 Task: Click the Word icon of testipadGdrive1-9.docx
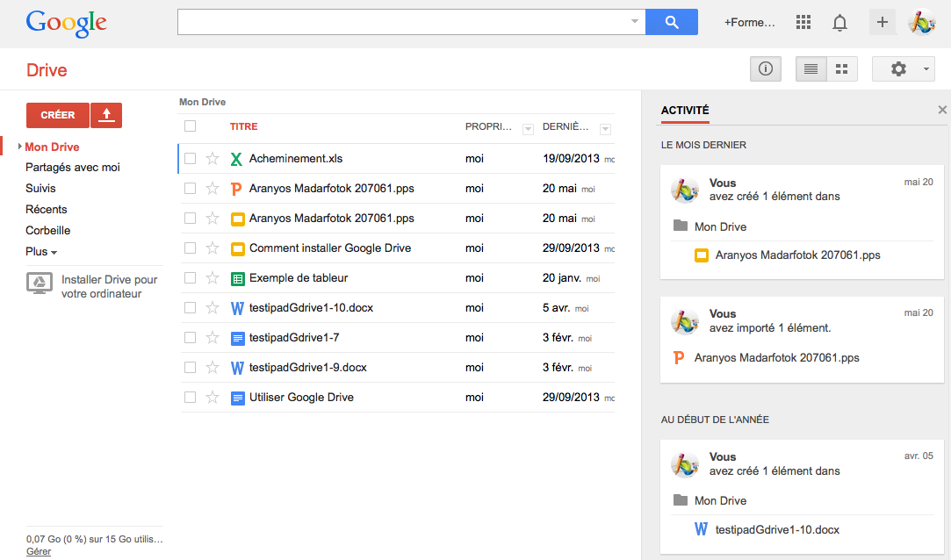coord(238,368)
